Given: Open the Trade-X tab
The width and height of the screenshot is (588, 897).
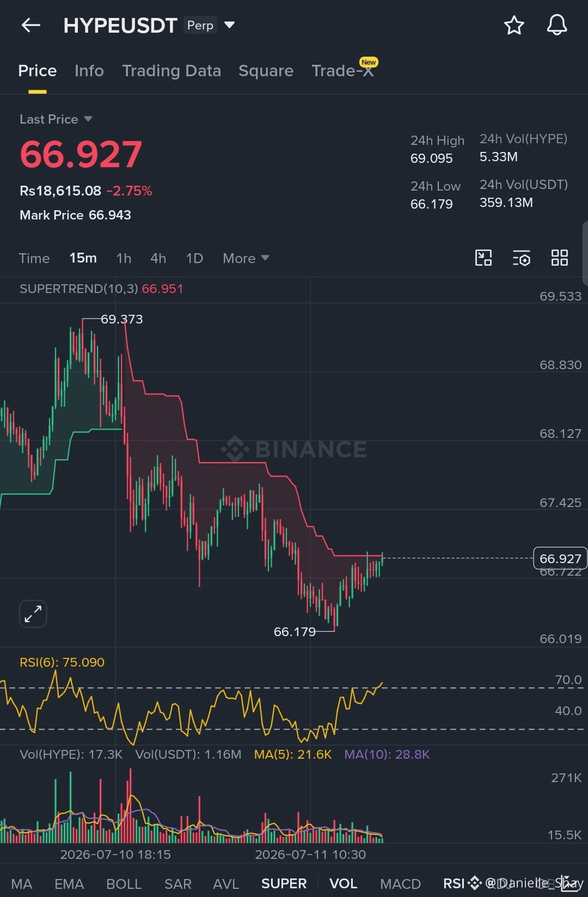Looking at the screenshot, I should click(x=343, y=71).
